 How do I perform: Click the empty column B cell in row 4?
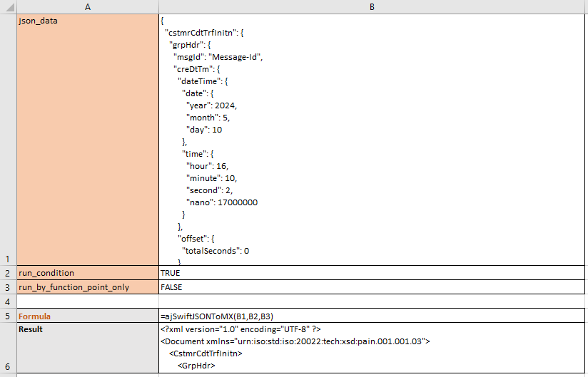(x=372, y=301)
